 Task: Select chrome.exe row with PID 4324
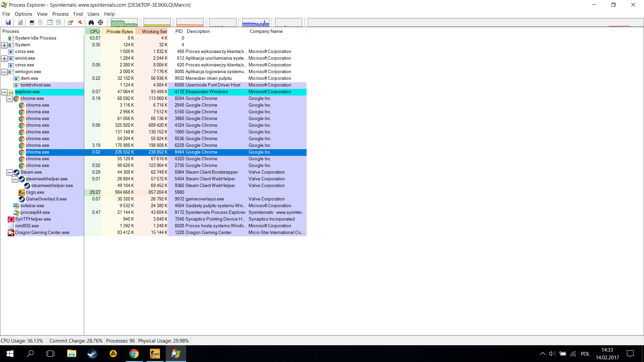154,125
